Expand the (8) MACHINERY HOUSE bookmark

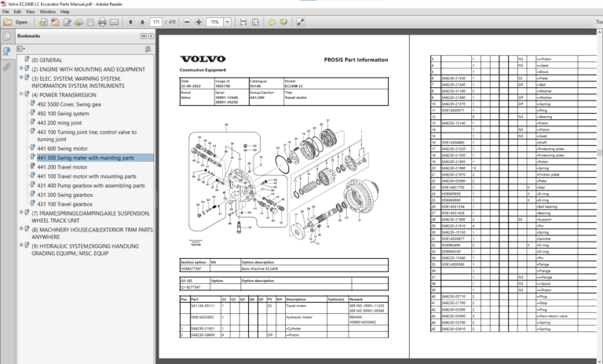(x=21, y=228)
